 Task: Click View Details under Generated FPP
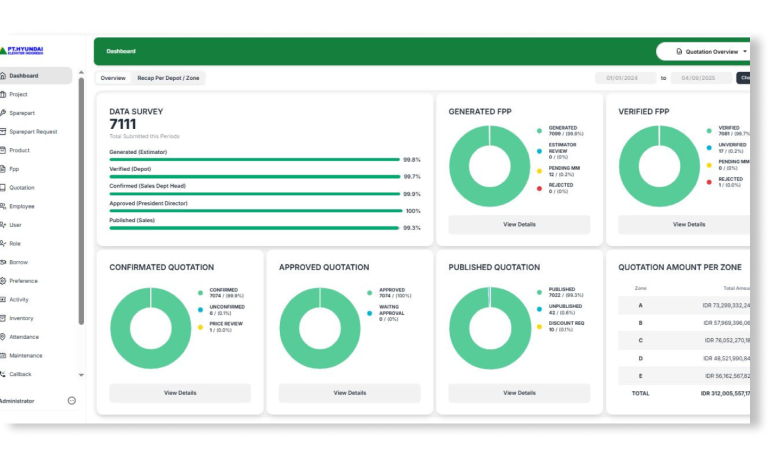519,224
